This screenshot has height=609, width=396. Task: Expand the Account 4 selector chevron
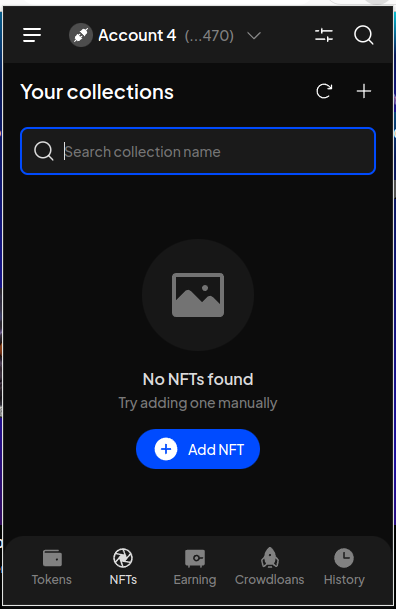[254, 36]
